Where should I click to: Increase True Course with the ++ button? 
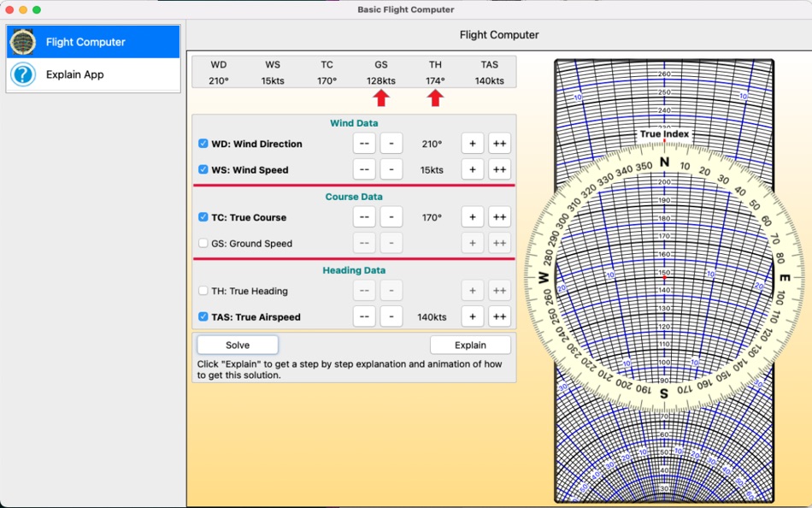pos(499,217)
